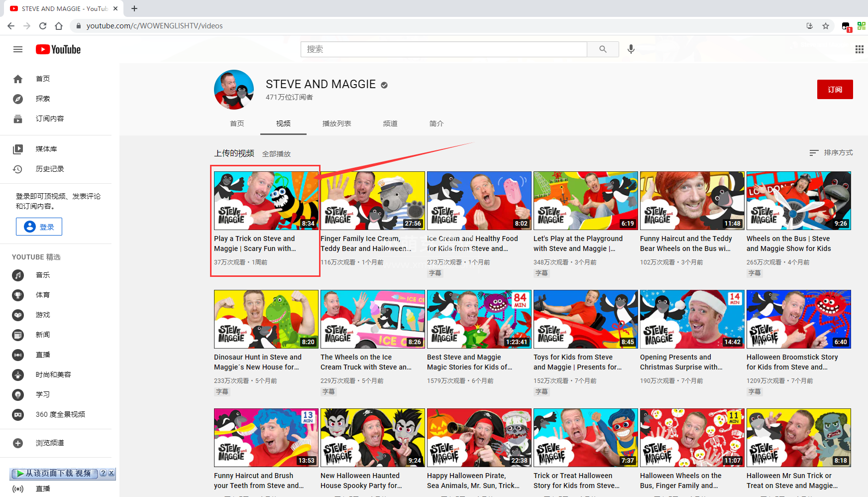
Task: Open help on download overlay bar
Action: point(103,473)
